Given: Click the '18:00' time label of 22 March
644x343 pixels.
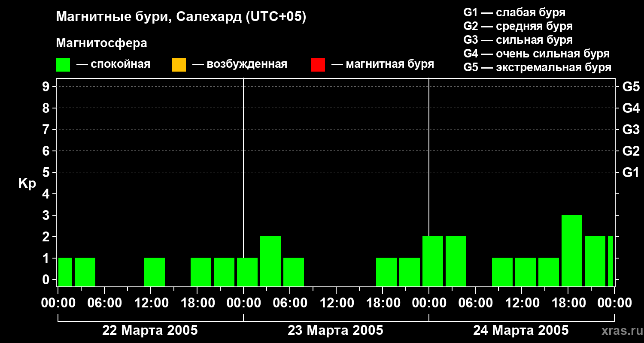Looking at the screenshot, I should pos(197,303).
